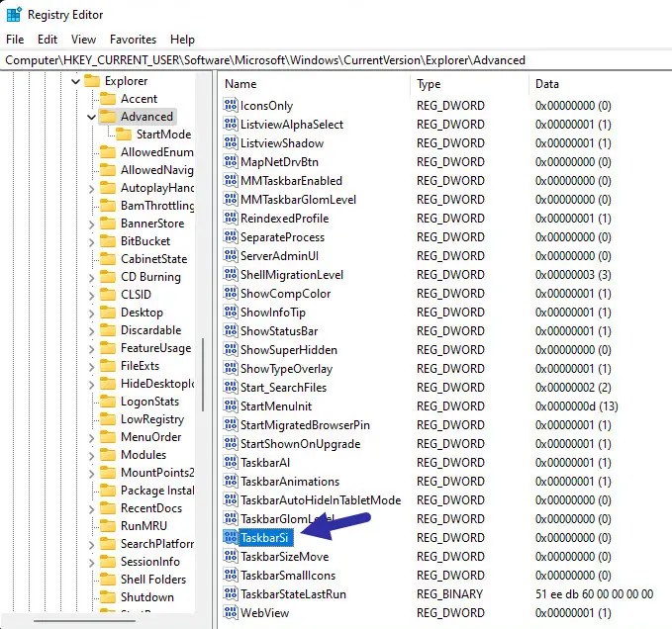Click the TaskbarAl value icon
This screenshot has width=672, height=629.
(231, 463)
